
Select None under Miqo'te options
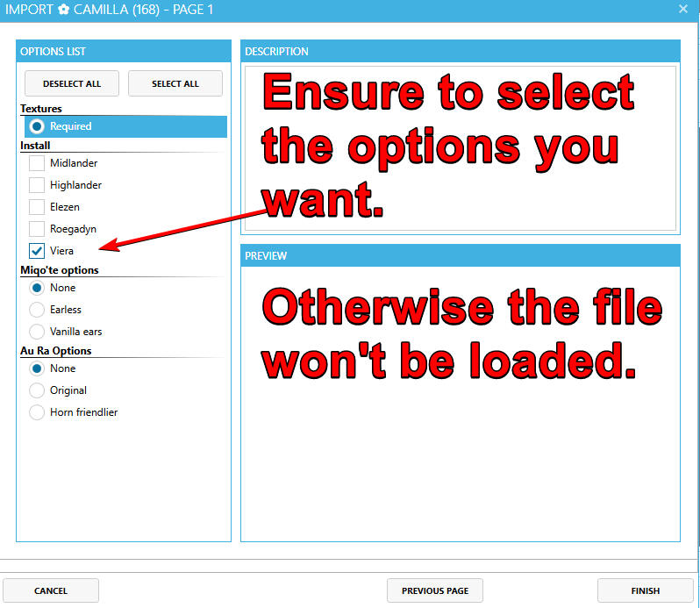pos(37,288)
